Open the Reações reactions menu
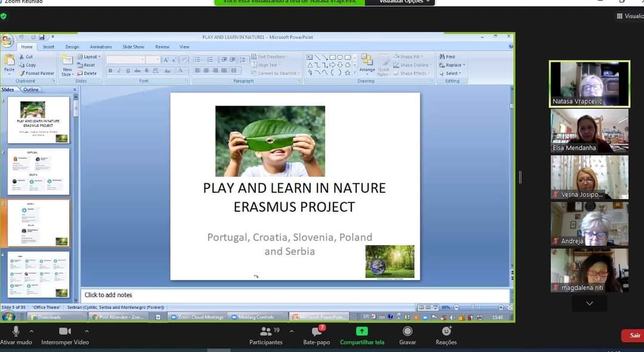Screen dimensions: 644x352 (x=446, y=335)
